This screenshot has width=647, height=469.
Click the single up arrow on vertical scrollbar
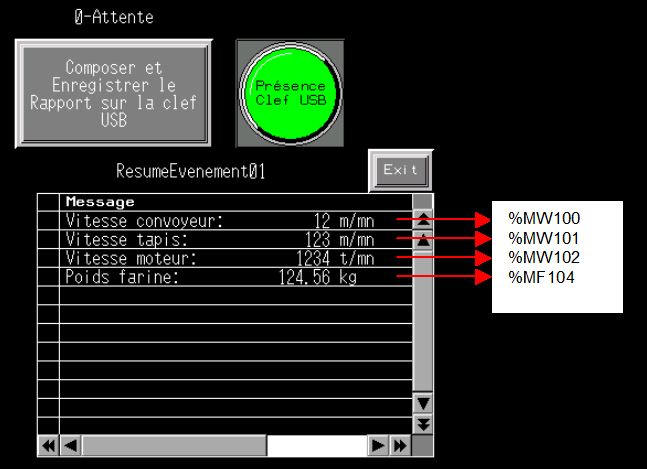pos(423,240)
